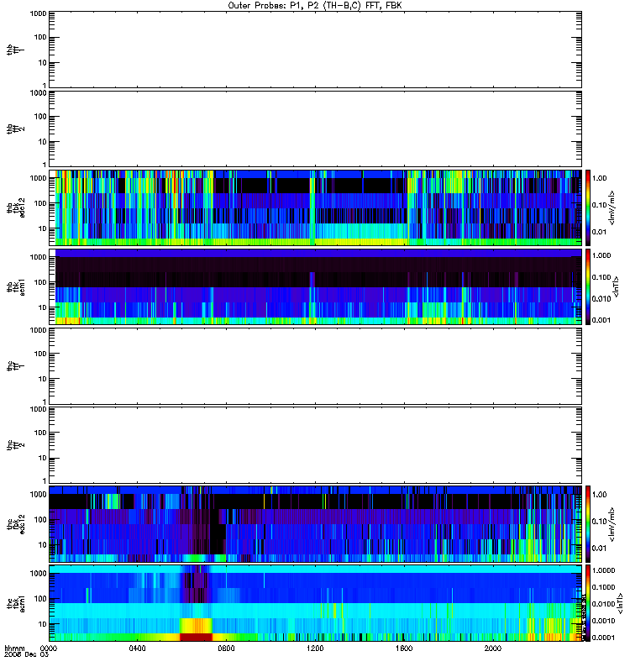Click inside the empty thc fff 2 plot panel
Screen dimensions: 630x672
(315, 445)
